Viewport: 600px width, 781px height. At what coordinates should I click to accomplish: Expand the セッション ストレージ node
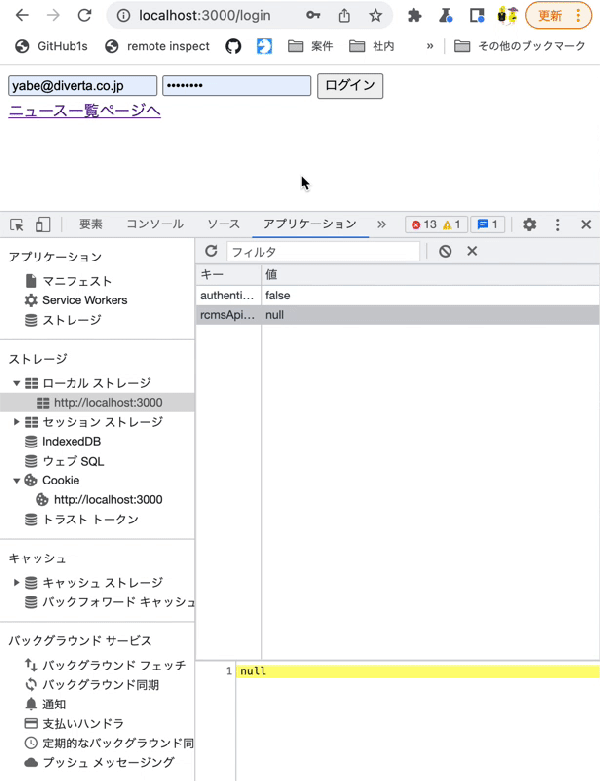click(x=16, y=422)
